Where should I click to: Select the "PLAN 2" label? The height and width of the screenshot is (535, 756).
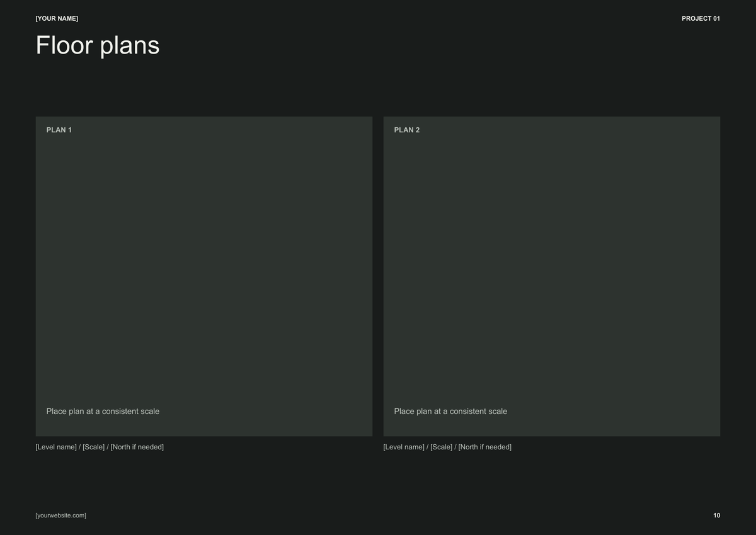pyautogui.click(x=407, y=130)
